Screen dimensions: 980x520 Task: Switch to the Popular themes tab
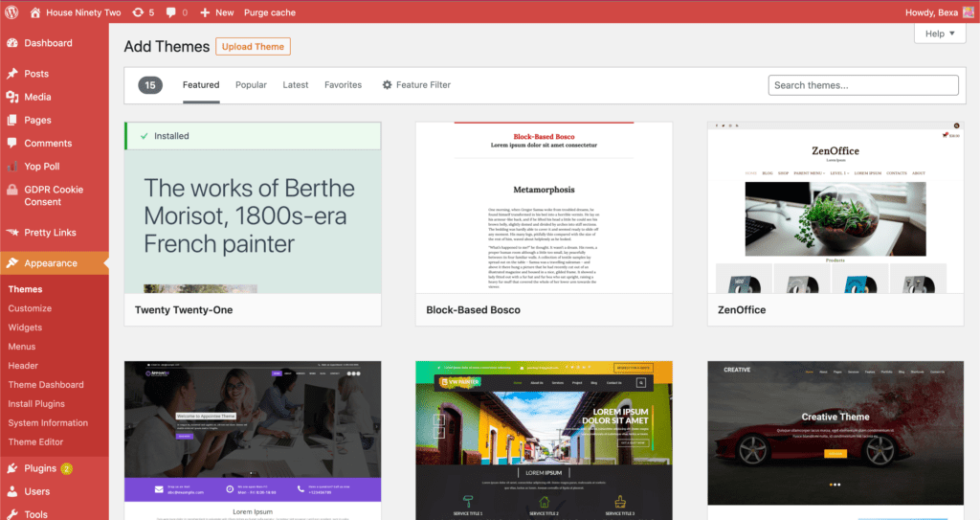251,85
